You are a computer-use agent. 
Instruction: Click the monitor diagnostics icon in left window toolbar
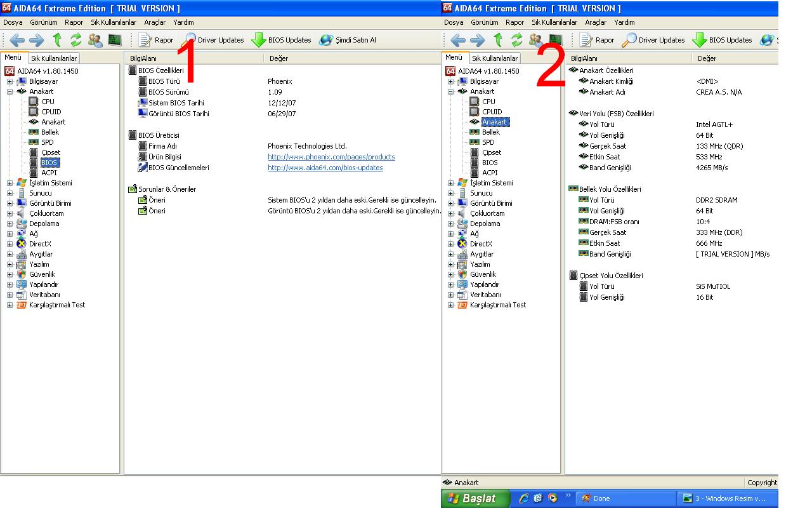pos(115,40)
